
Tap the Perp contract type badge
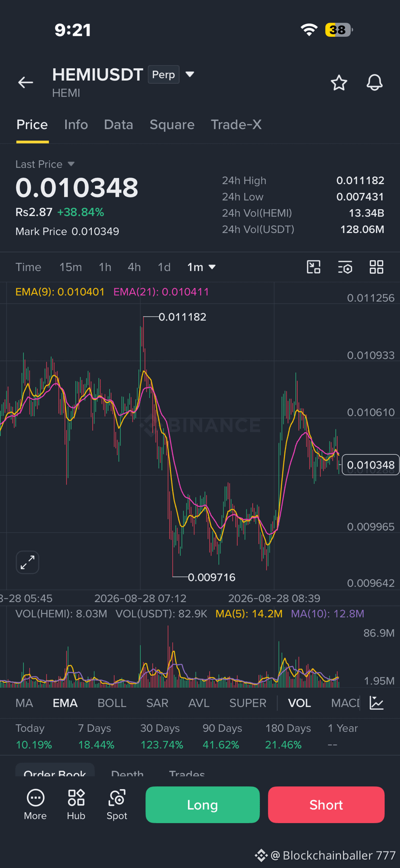coord(163,74)
